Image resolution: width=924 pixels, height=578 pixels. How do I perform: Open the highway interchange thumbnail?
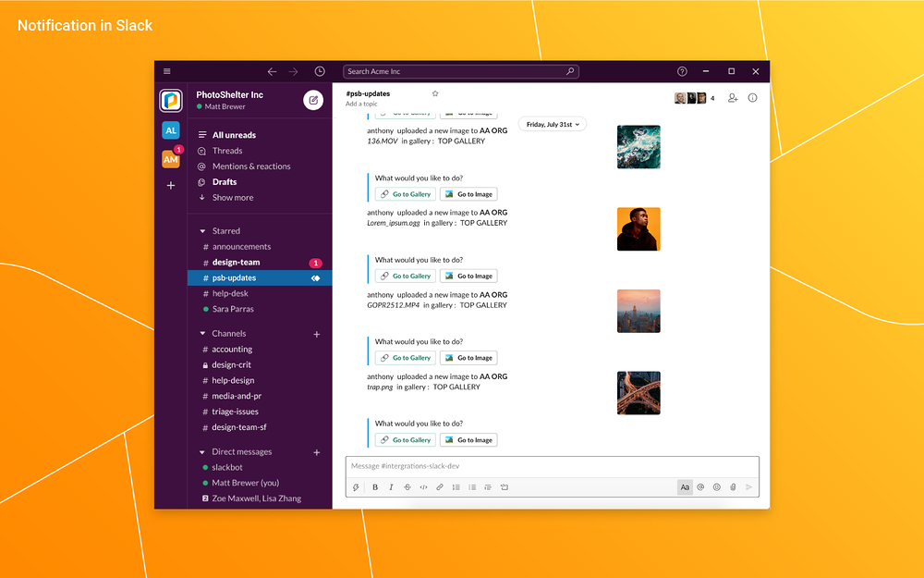tap(638, 393)
